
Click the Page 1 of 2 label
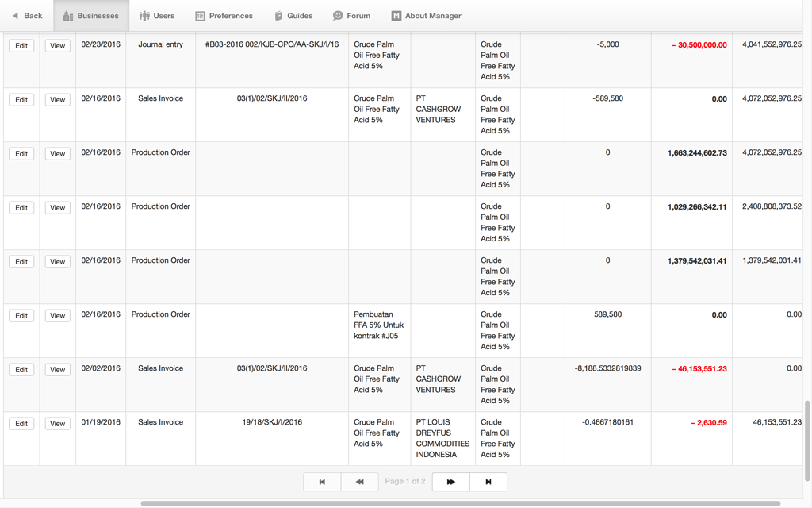pyautogui.click(x=405, y=481)
